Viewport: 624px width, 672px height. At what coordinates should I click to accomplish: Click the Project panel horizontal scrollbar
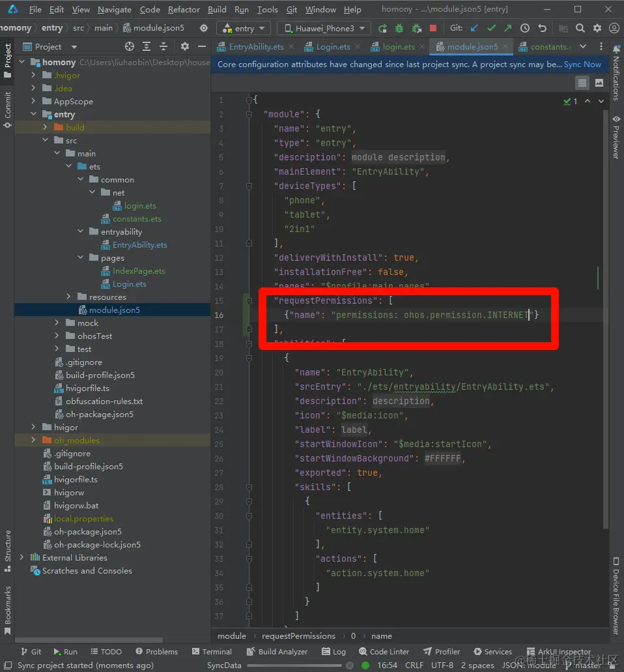[89, 640]
